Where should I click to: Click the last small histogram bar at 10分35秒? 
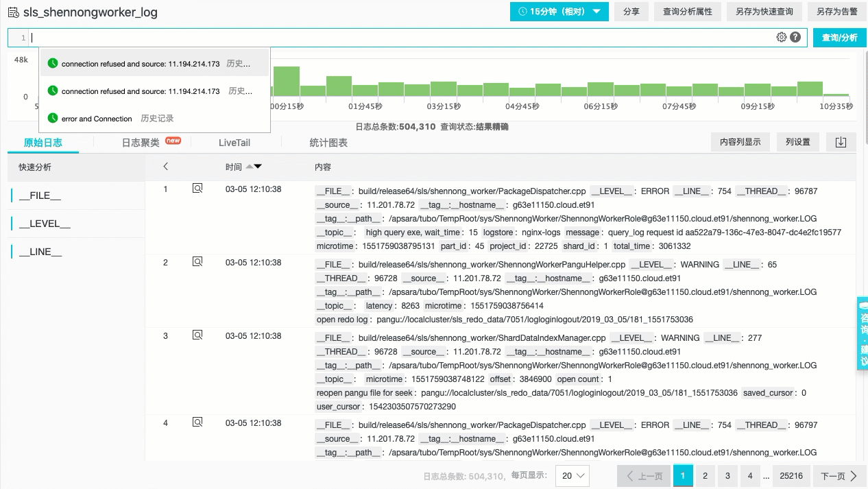[836, 95]
